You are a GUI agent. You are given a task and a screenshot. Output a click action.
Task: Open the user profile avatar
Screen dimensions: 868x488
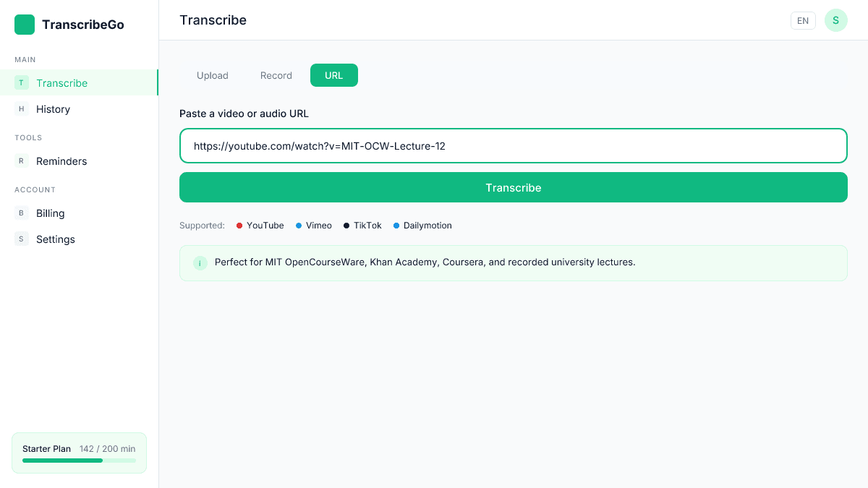coord(835,20)
